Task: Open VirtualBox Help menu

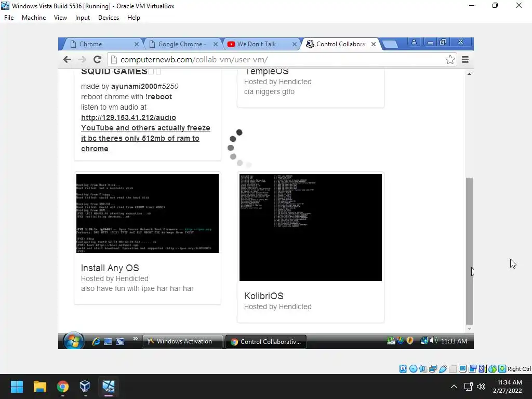Action: tap(134, 18)
